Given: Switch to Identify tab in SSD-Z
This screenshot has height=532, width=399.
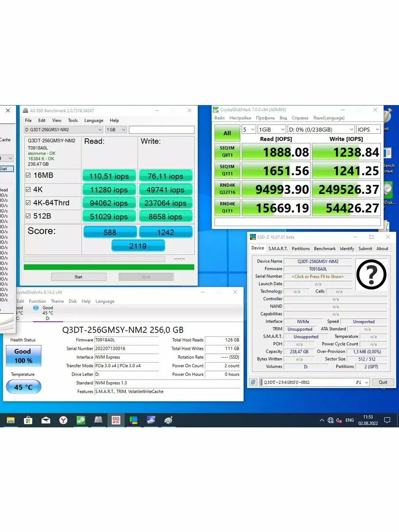Looking at the screenshot, I should pyautogui.click(x=347, y=249).
